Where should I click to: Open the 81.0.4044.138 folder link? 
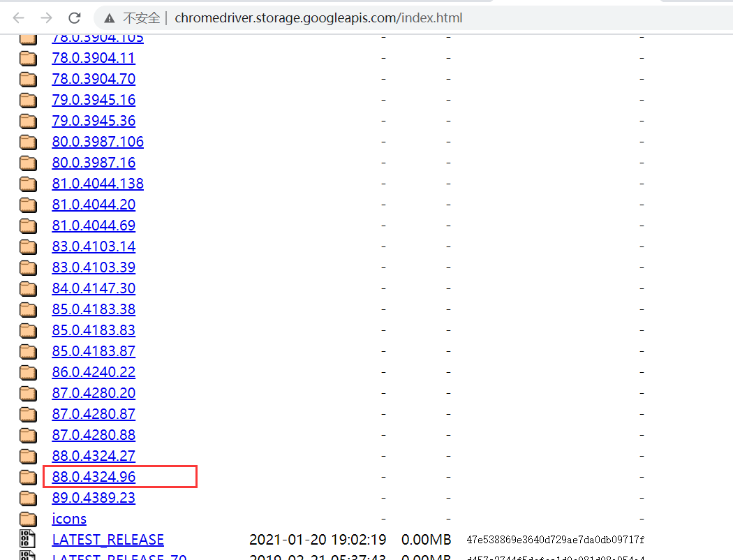98,184
